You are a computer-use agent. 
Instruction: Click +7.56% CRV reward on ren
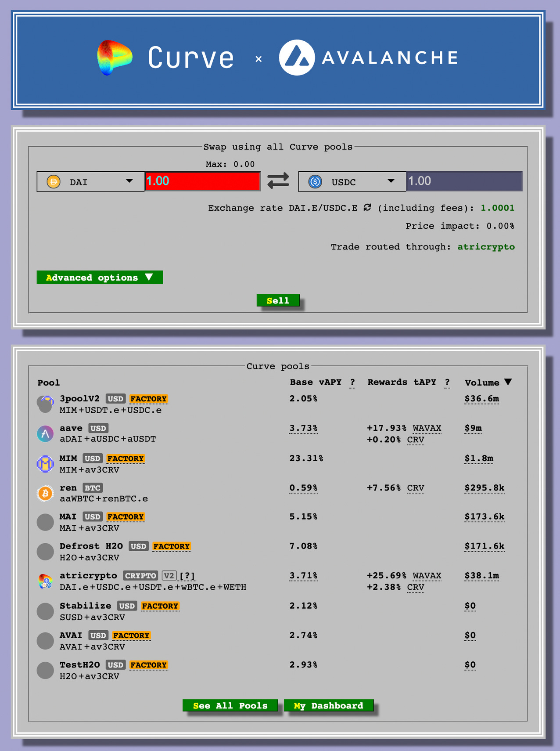coord(395,488)
